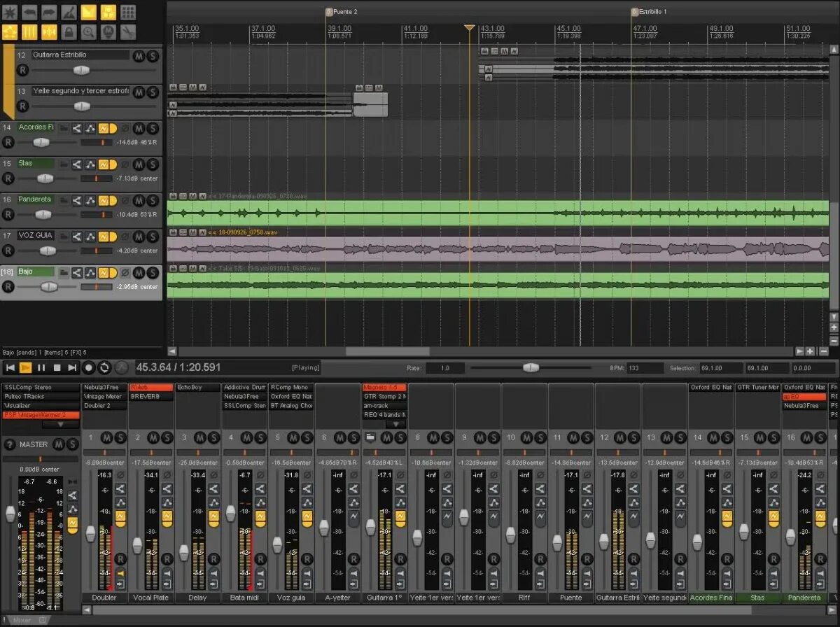Viewport: 840px width, 627px height.
Task: Go to project end transport button
Action: [x=73, y=367]
